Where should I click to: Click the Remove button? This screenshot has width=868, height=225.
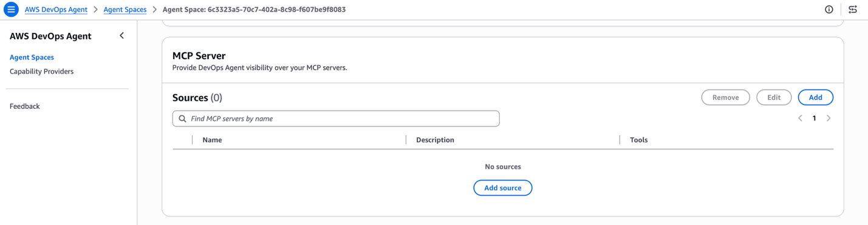click(725, 97)
